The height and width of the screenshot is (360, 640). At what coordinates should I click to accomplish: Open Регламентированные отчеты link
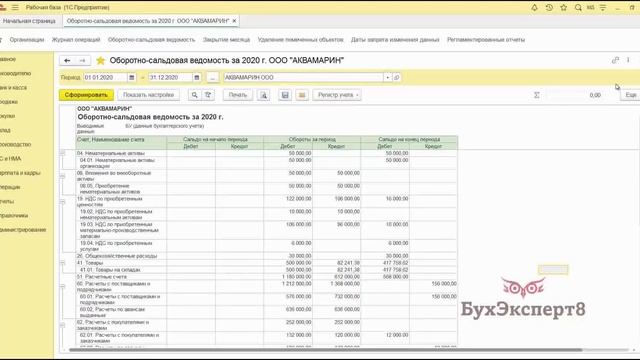(486, 40)
